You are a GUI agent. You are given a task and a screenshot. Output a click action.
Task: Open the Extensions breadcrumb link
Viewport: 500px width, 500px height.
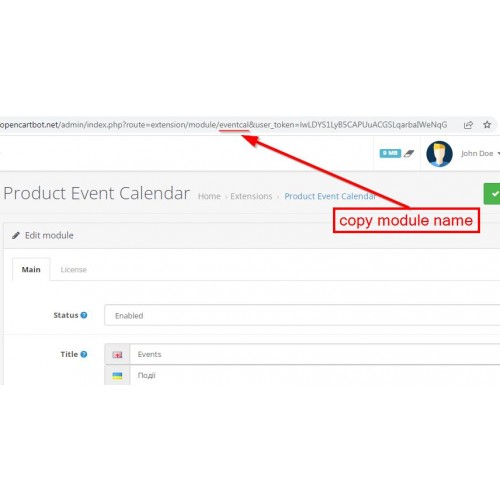[251, 196]
